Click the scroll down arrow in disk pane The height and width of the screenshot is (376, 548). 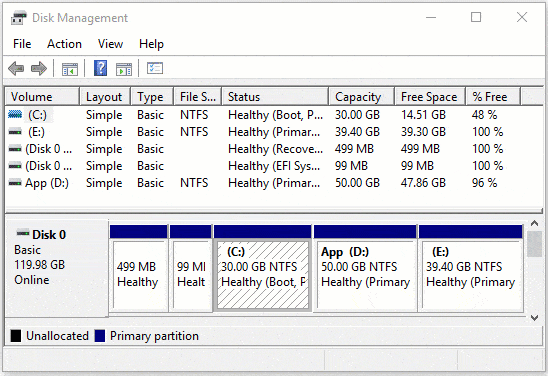534,318
